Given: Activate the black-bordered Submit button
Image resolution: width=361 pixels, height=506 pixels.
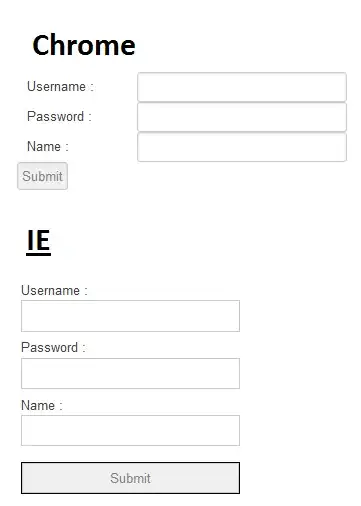Looking at the screenshot, I should coord(130,478).
